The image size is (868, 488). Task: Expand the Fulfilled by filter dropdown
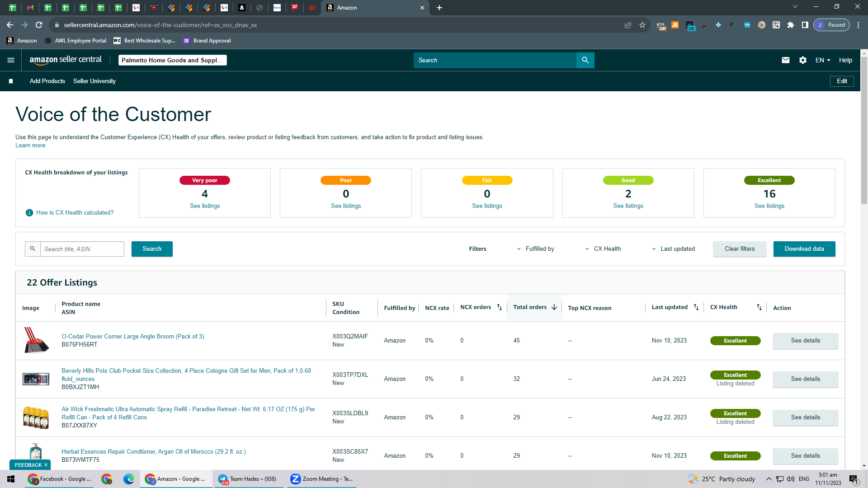[x=535, y=249]
